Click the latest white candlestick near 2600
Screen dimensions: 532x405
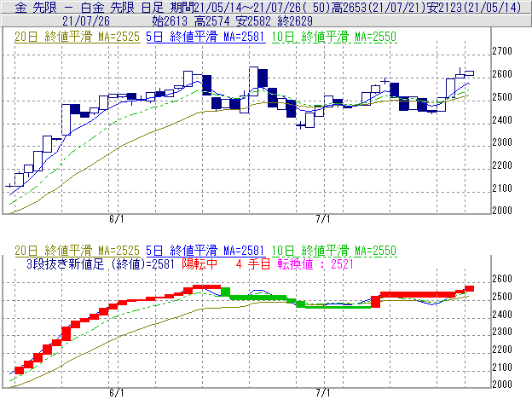pyautogui.click(x=469, y=73)
